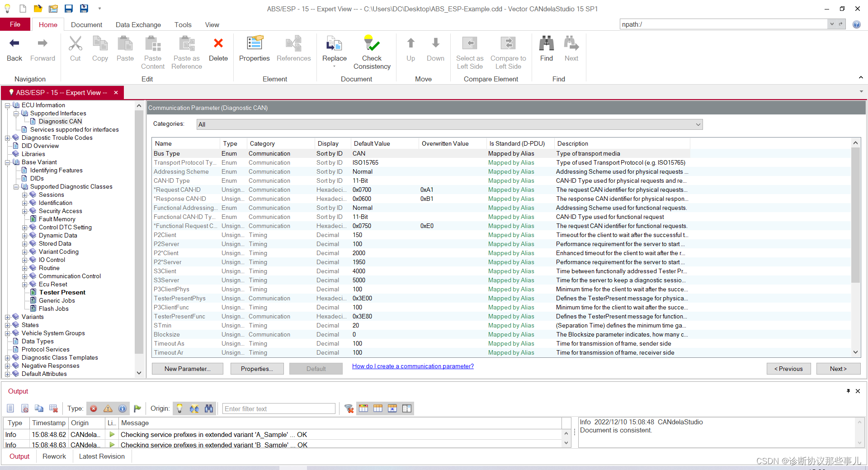Viewport: 868px width, 470px height.
Task: Open a document with the folder icon
Action: (38, 9)
